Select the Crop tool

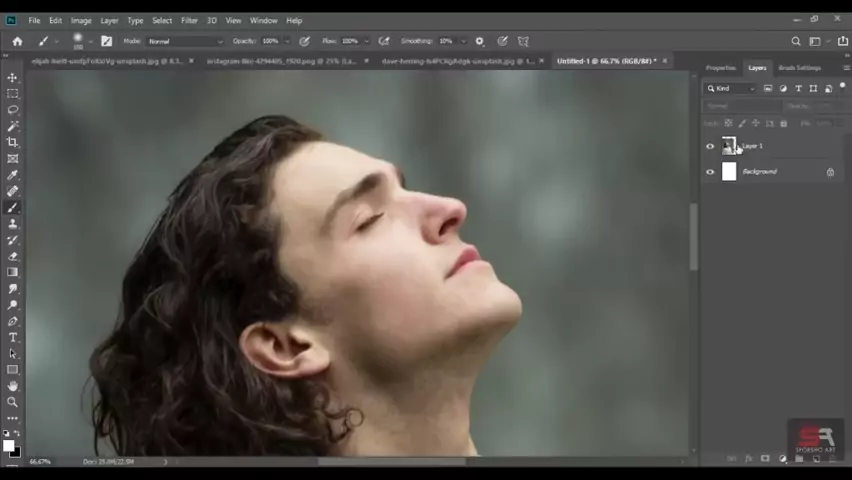pyautogui.click(x=13, y=142)
